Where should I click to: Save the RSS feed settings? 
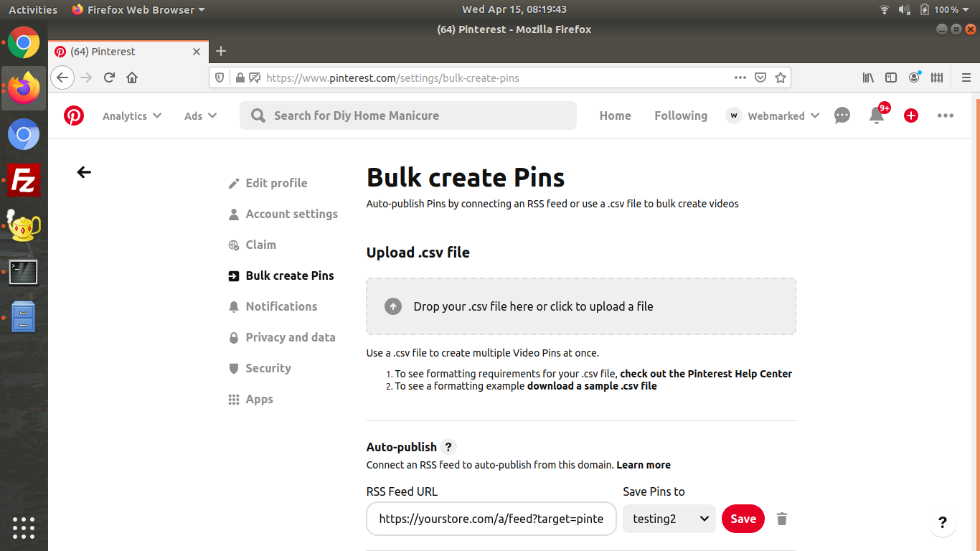point(743,519)
